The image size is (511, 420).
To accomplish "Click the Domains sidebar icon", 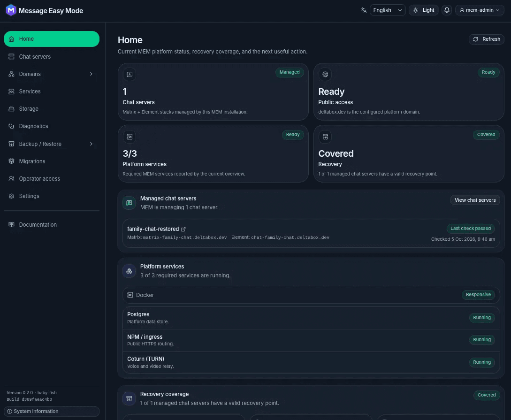I will (x=11, y=74).
